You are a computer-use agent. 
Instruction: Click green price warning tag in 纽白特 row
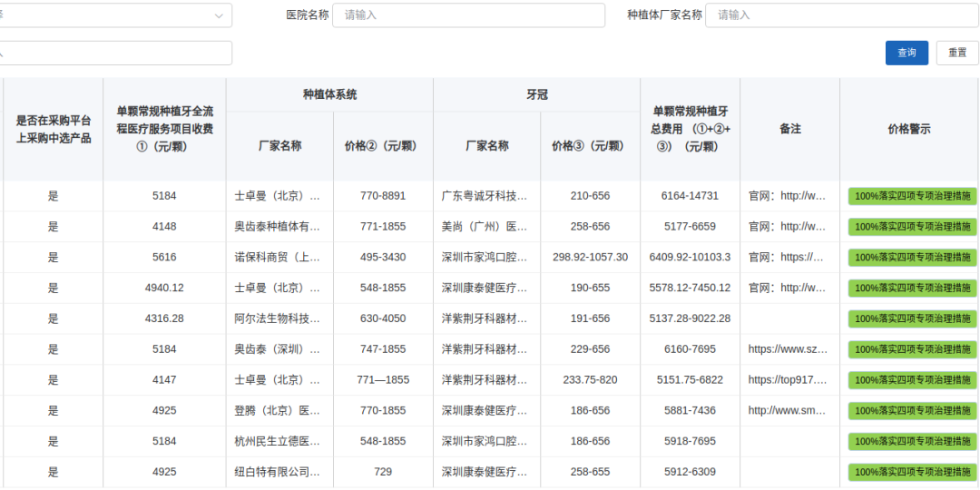[x=912, y=473]
